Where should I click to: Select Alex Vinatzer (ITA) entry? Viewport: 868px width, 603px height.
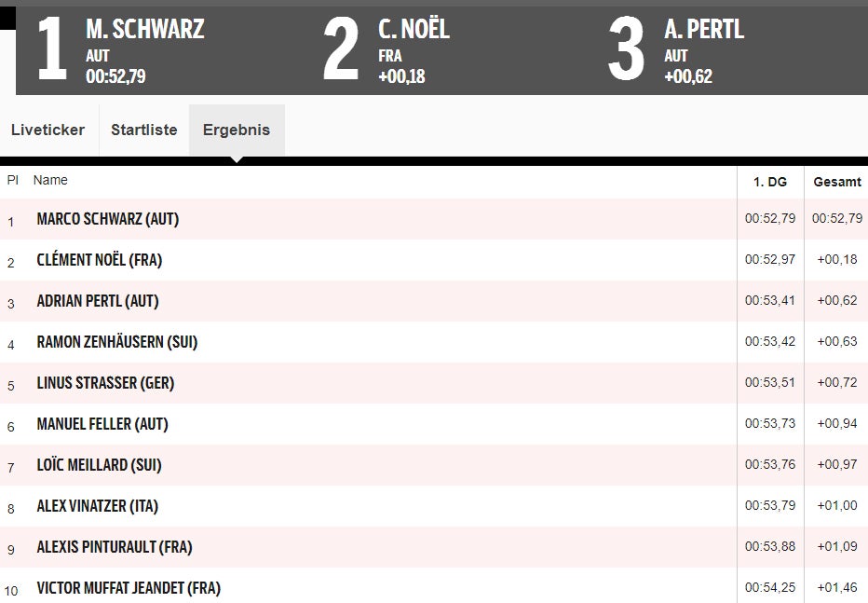(97, 507)
